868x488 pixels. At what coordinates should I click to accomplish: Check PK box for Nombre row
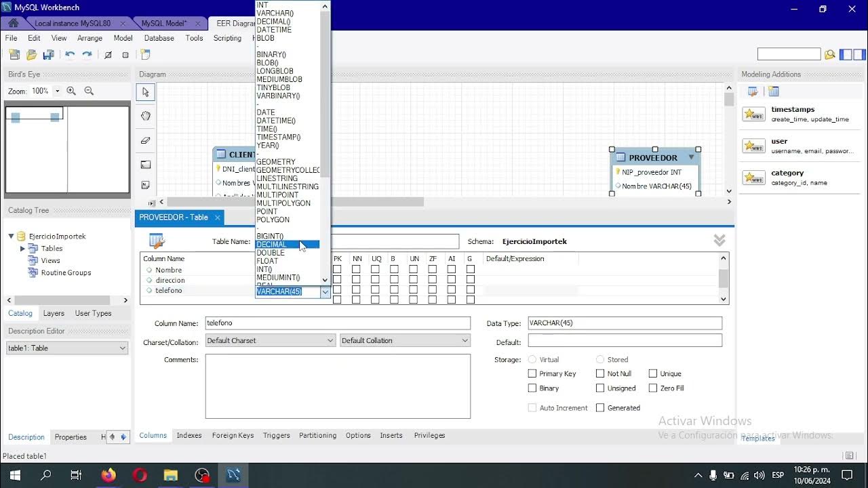coord(337,269)
